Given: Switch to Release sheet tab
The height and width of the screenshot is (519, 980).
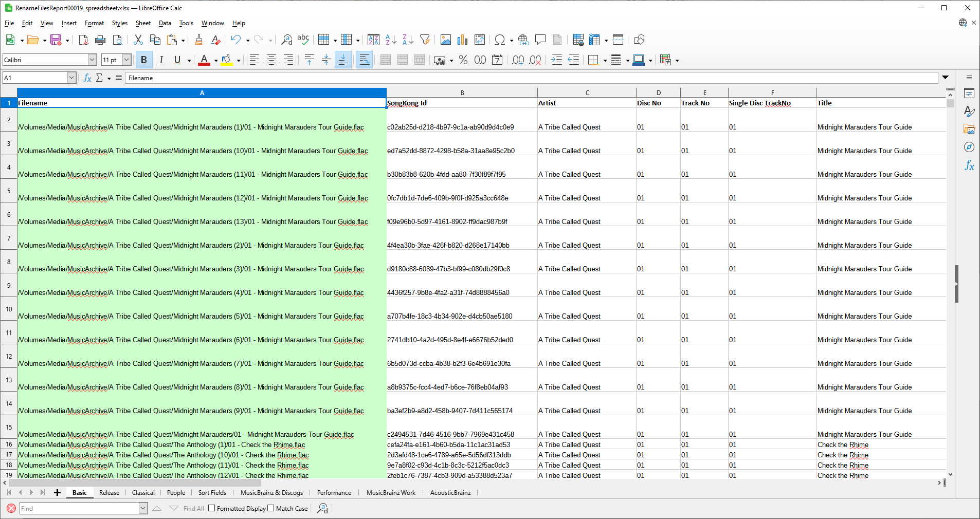Looking at the screenshot, I should [x=109, y=493].
